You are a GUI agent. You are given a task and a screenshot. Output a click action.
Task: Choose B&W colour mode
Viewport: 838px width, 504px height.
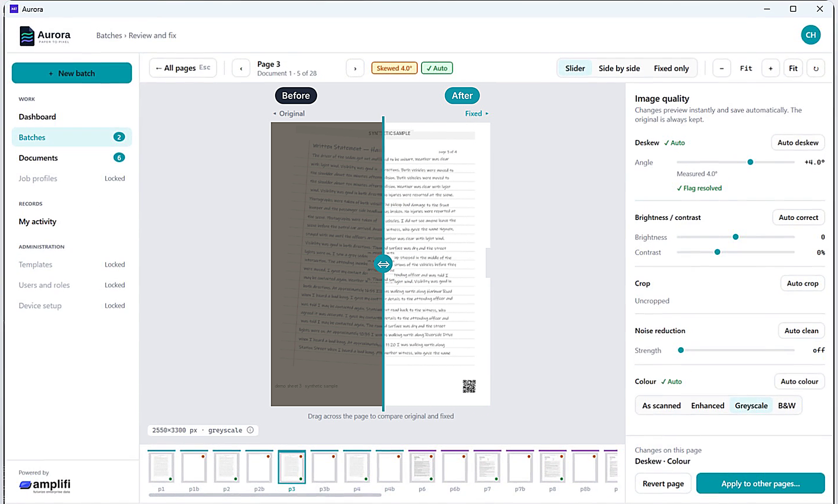click(x=787, y=406)
